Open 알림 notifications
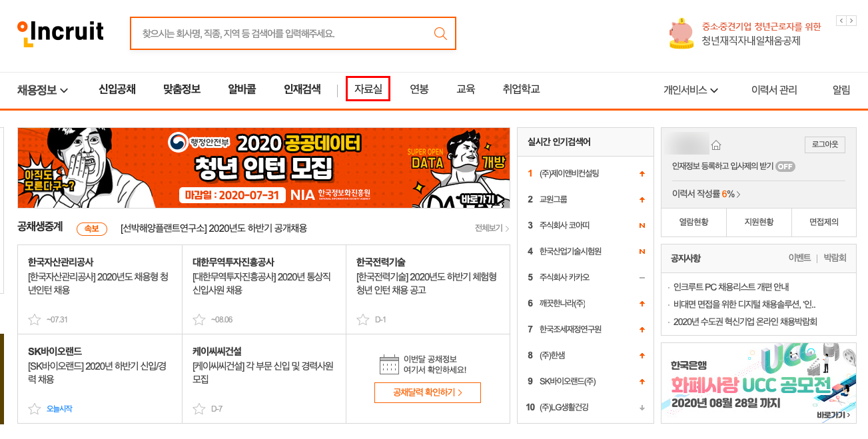The width and height of the screenshot is (868, 439). coord(841,90)
